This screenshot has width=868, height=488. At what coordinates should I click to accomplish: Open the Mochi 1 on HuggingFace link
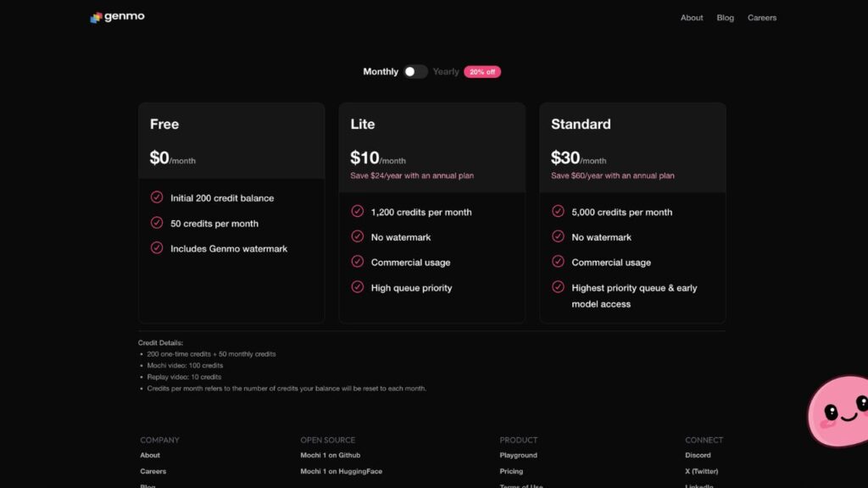[341, 472]
